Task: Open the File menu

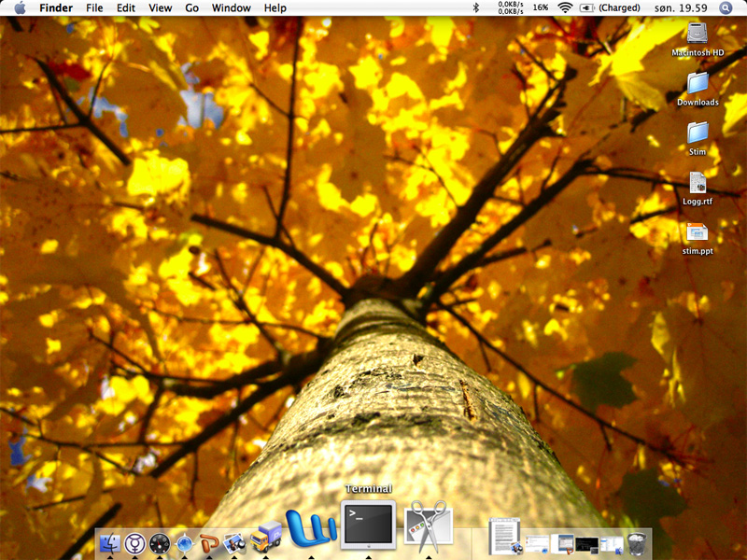Action: click(94, 7)
